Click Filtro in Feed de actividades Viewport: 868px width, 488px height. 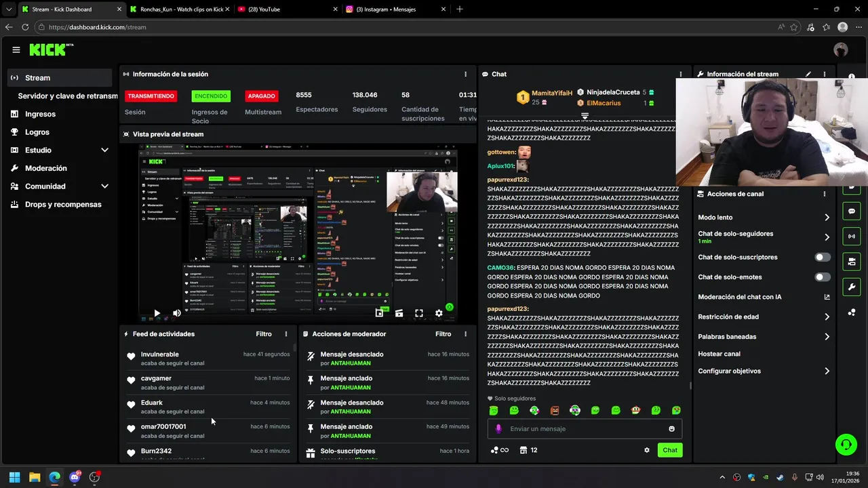[x=263, y=334]
